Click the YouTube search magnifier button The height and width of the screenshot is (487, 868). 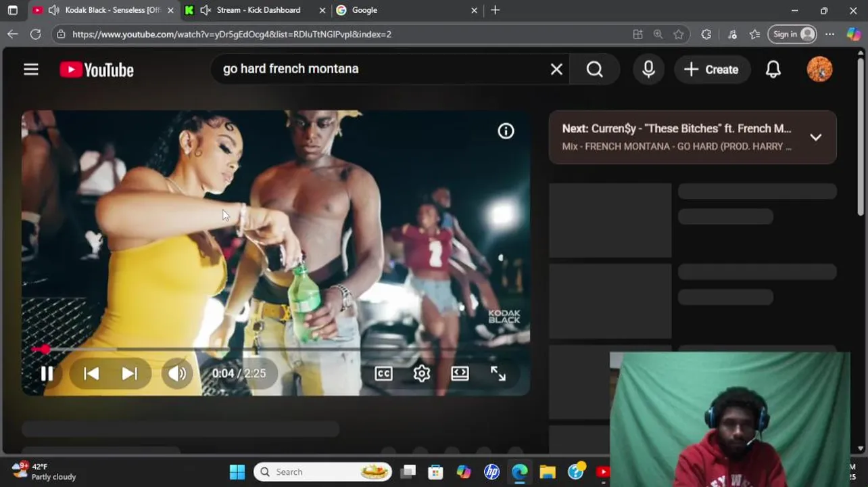tap(595, 69)
